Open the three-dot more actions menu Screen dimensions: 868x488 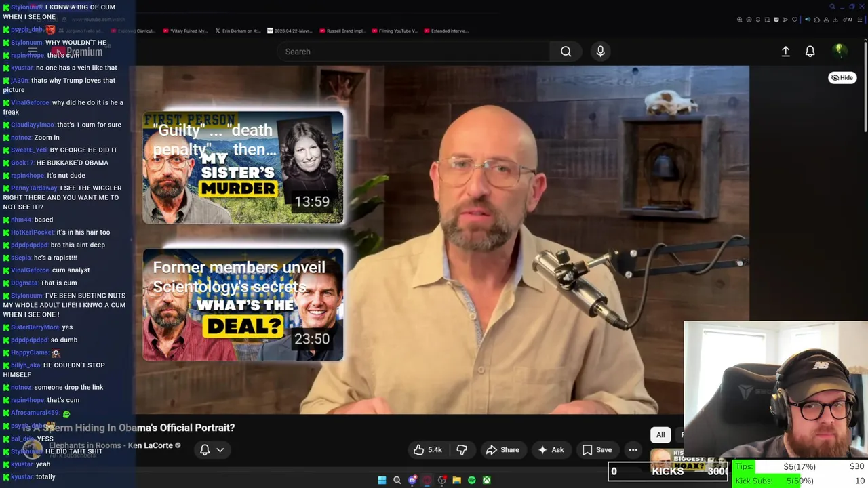pos(633,450)
